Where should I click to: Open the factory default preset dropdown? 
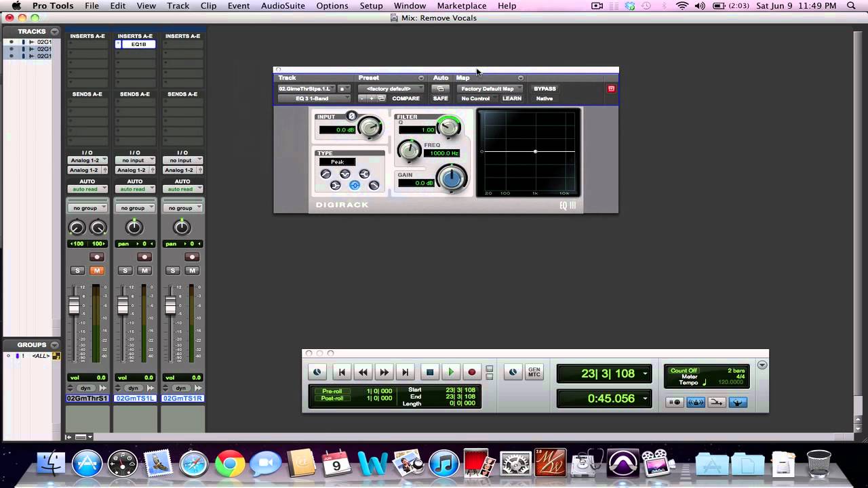[x=391, y=89]
